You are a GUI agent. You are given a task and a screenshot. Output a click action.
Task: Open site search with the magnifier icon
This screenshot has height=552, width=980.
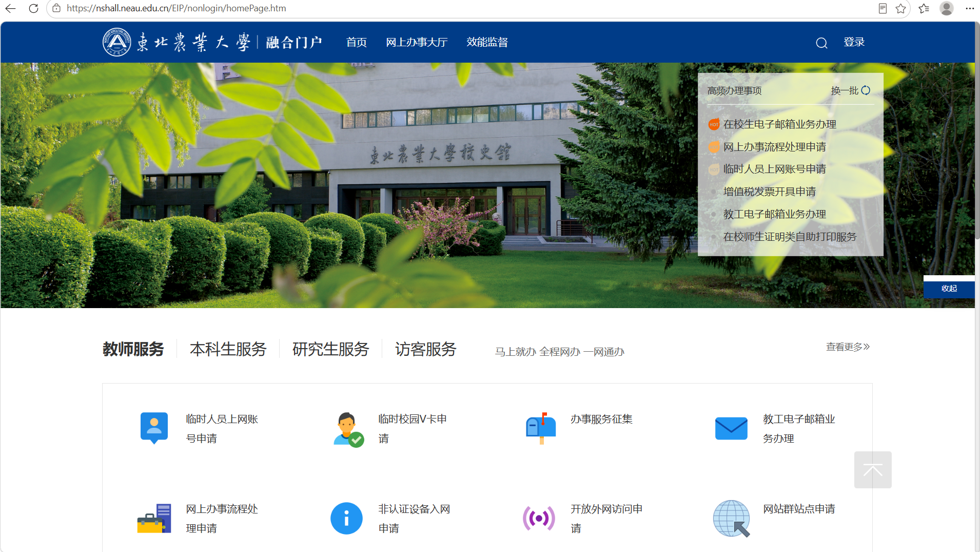point(821,43)
